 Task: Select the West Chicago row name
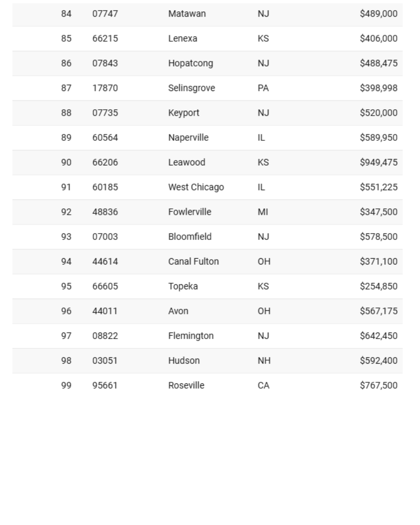point(196,187)
